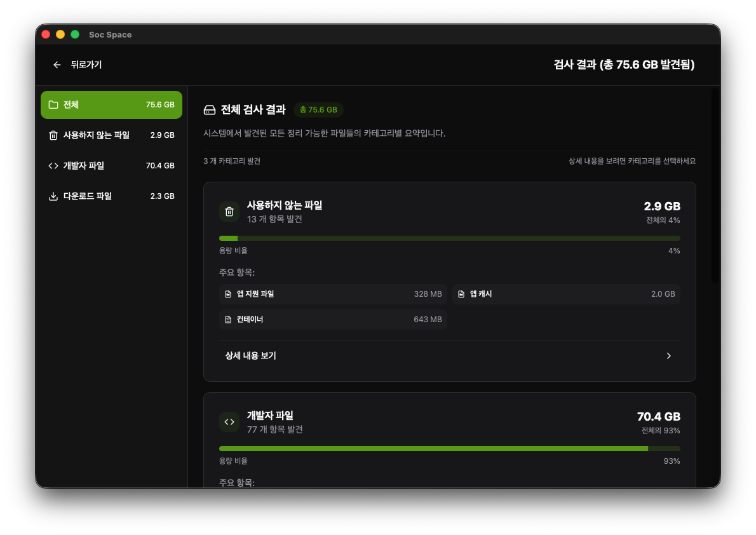This screenshot has height=535, width=756.
Task: Click the drive icon next to 전체 검사 결과
Action: pyautogui.click(x=210, y=109)
